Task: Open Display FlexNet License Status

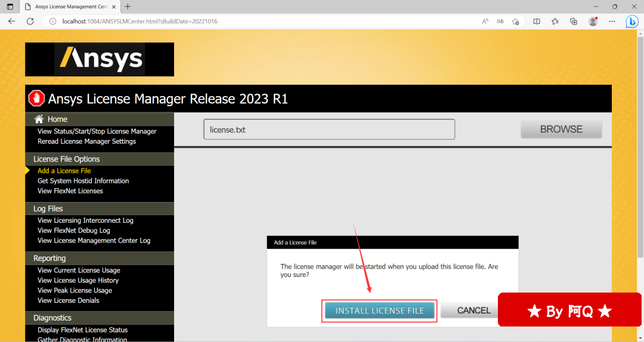Action: [82, 330]
